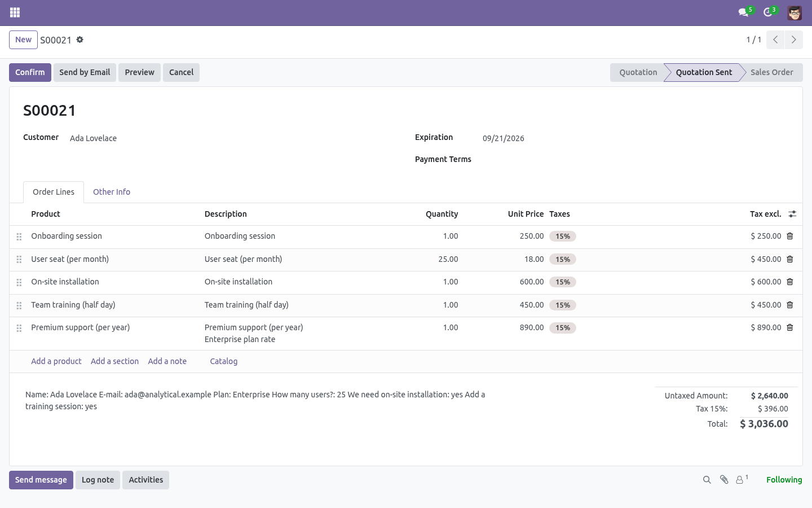812x508 pixels.
Task: Open the column options adjust icon
Action: 792,214
